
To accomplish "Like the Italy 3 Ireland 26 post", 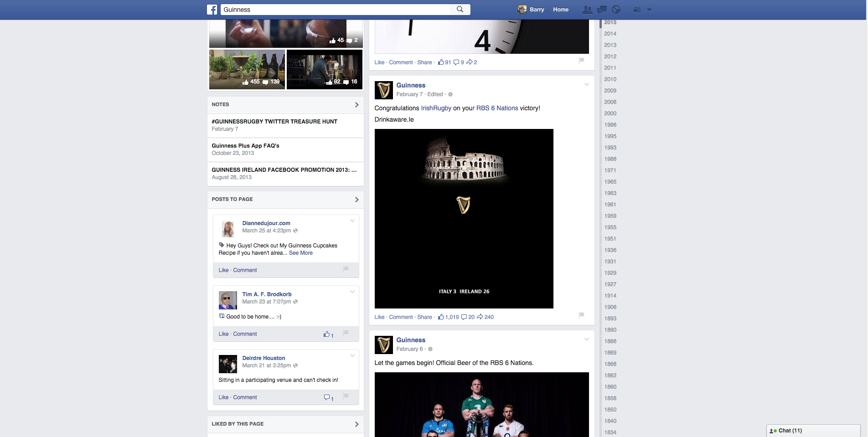I will (x=379, y=317).
